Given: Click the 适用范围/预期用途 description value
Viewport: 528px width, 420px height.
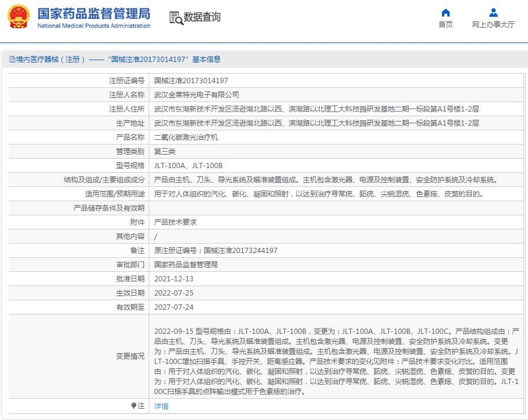Looking at the screenshot, I should 319,194.
